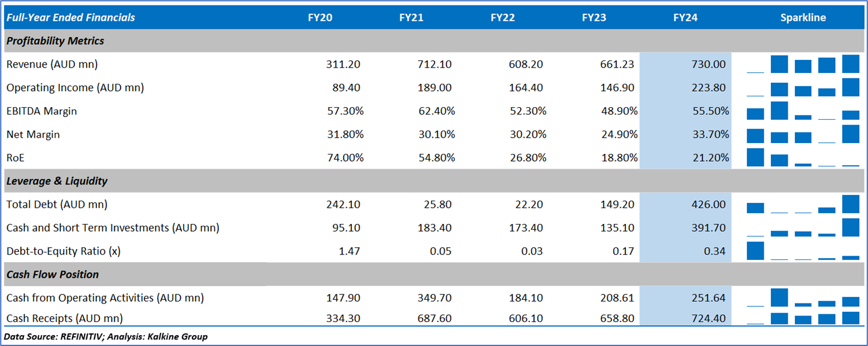Click the Data Source REFINITIV footer text
868x346 pixels.
pyautogui.click(x=106, y=336)
